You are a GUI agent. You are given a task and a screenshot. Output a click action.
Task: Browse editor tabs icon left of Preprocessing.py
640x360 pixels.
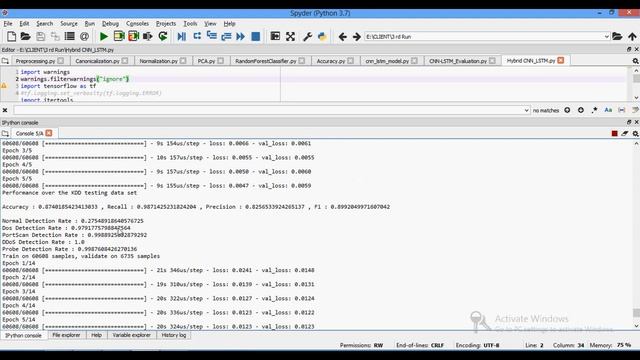click(5, 61)
